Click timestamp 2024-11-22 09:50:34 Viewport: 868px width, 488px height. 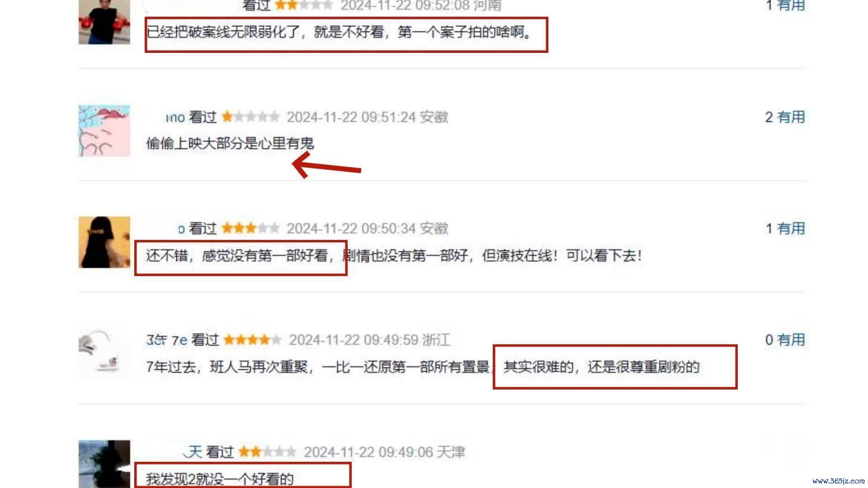351,229
